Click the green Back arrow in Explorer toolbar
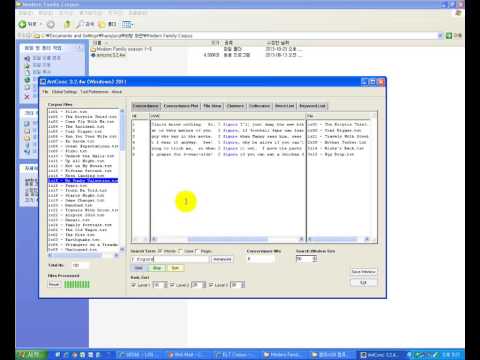This screenshot has height=360, width=480. (x=22, y=24)
